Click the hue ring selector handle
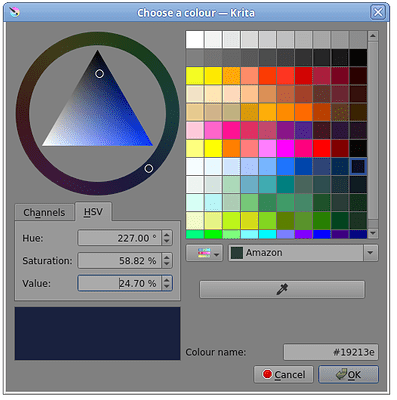The width and height of the screenshot is (397, 400). pyautogui.click(x=149, y=168)
